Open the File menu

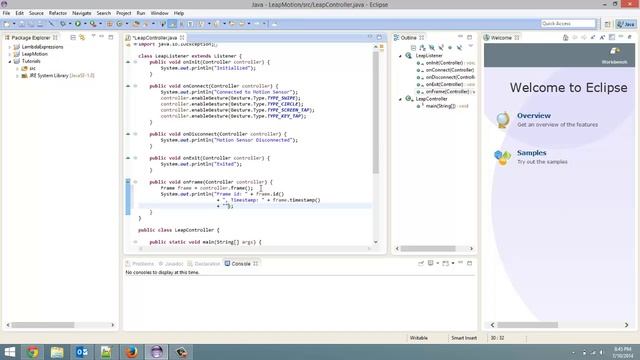(x=6, y=13)
